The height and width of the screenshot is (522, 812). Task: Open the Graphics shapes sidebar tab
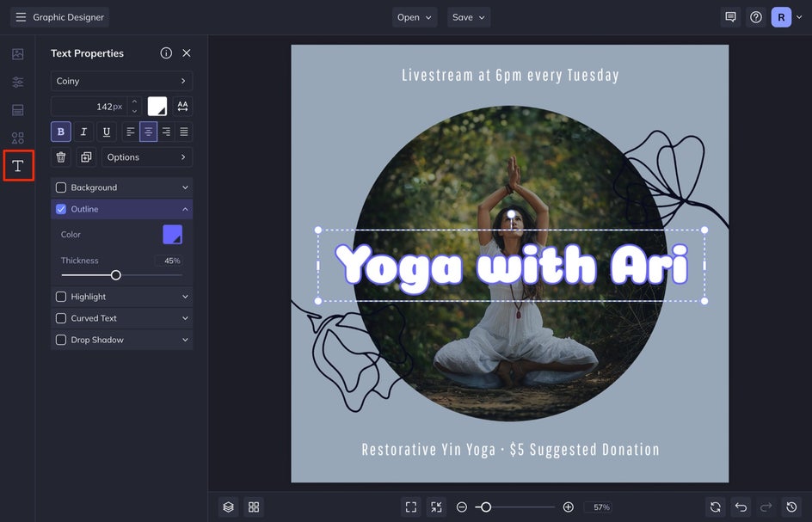pyautogui.click(x=17, y=138)
